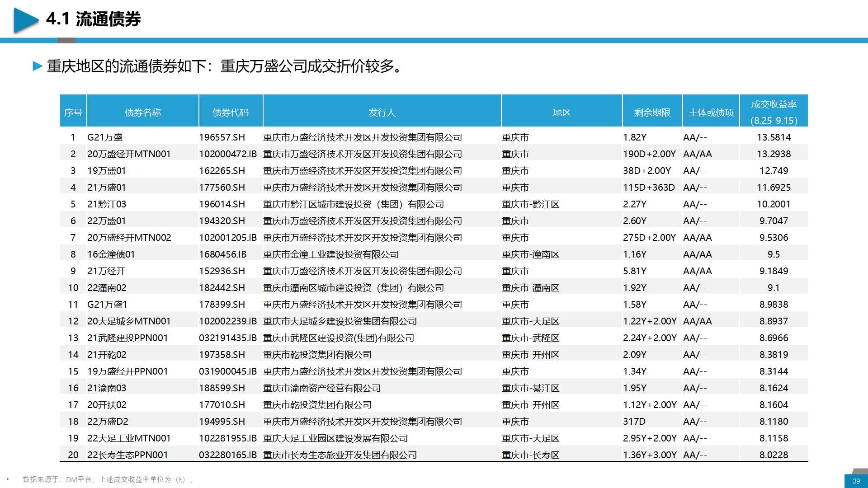Select bond name 21渝南03
The width and height of the screenshot is (868, 488).
[107, 388]
